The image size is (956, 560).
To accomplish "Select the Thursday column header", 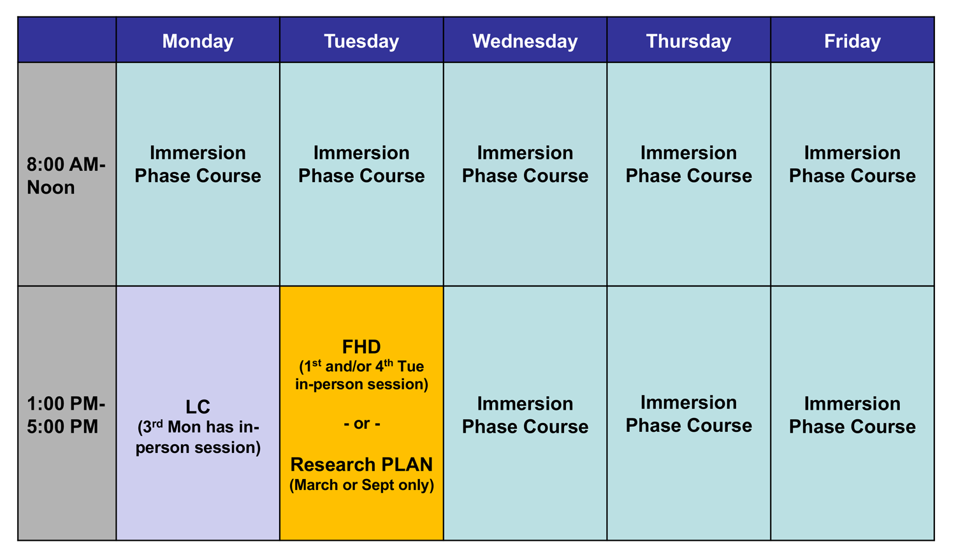I will tap(689, 40).
